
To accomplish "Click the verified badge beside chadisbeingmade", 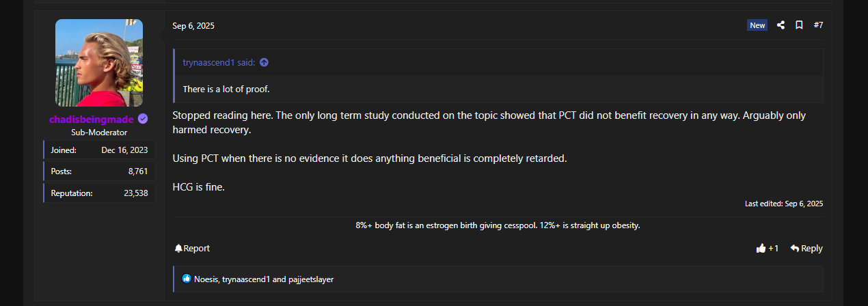I will click(143, 119).
